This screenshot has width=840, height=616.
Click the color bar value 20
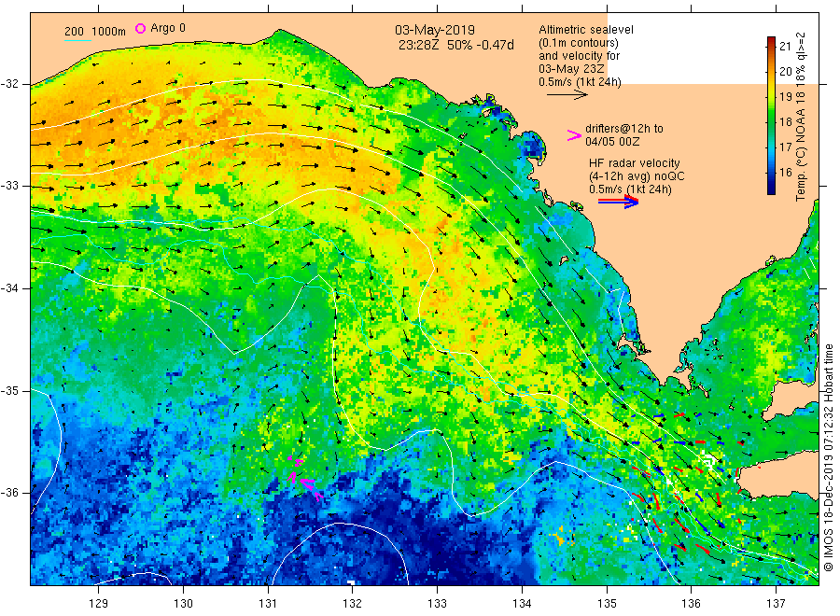[x=785, y=71]
